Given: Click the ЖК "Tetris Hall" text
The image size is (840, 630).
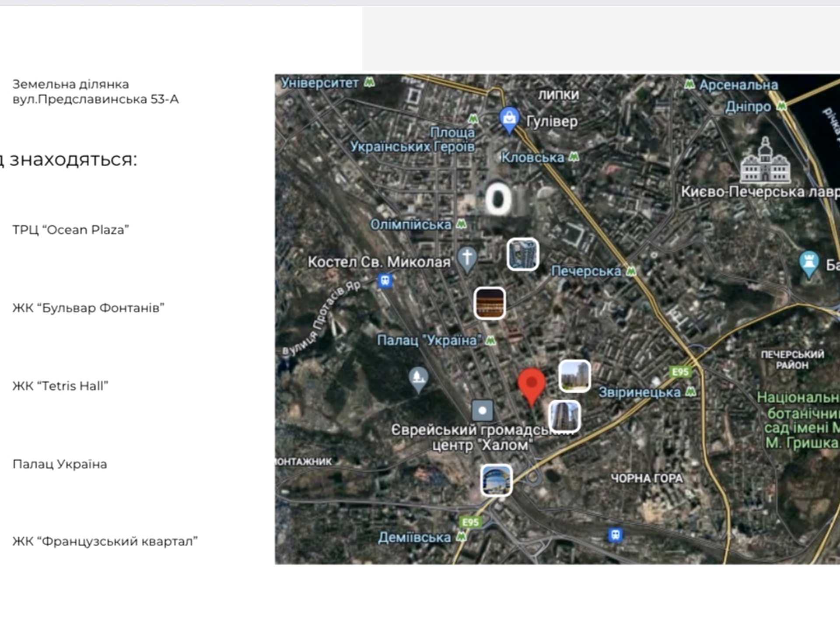Looking at the screenshot, I should (x=60, y=386).
